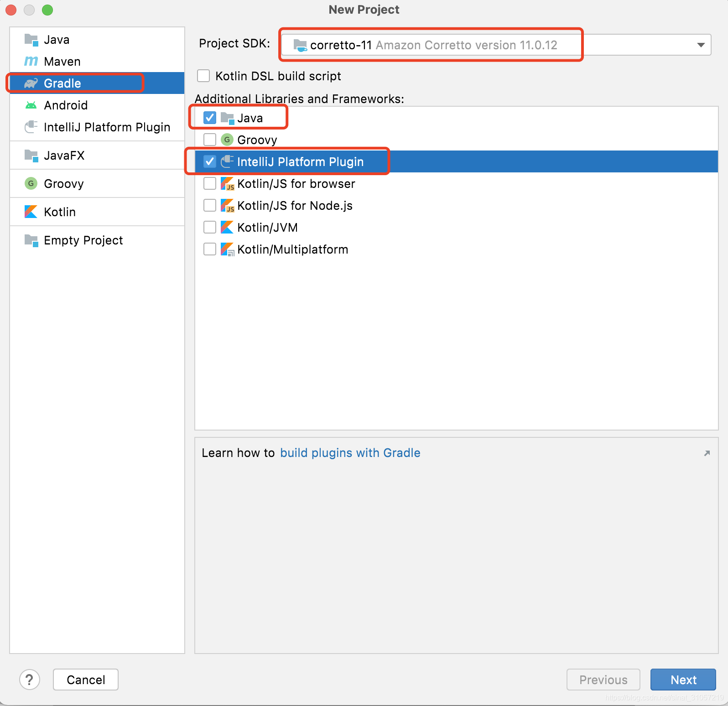Choose Maven project type
728x706 pixels.
97,62
